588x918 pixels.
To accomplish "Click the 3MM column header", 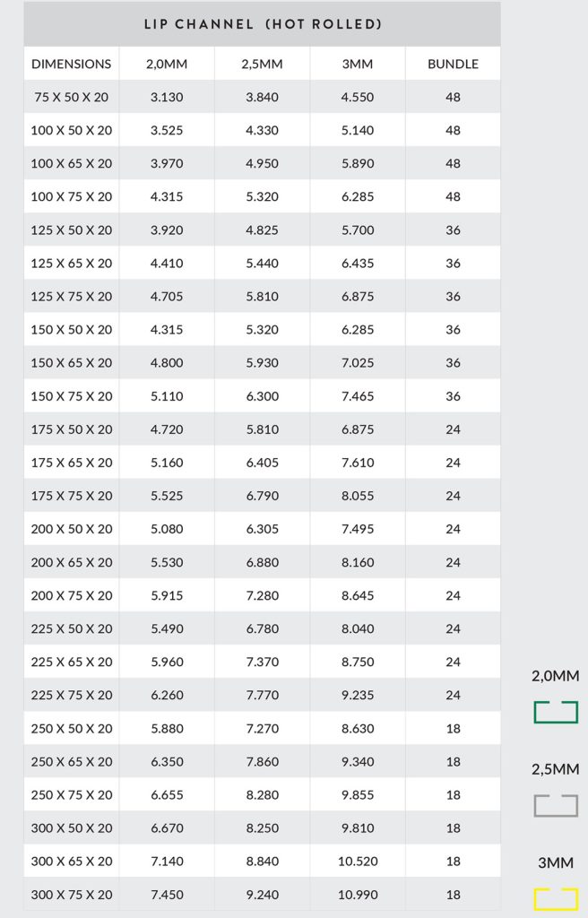I will click(358, 64).
